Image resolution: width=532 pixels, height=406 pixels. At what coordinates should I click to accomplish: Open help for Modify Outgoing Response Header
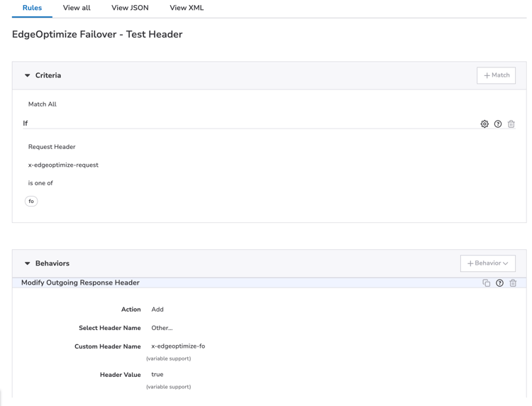(x=499, y=282)
